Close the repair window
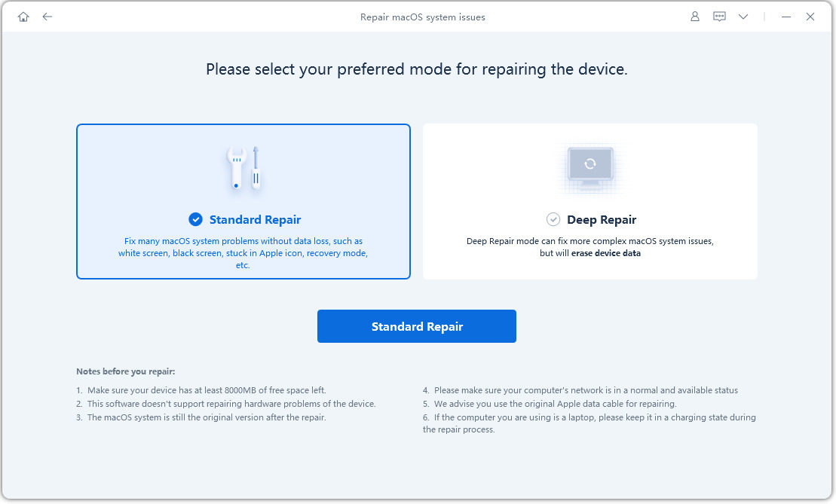 [810, 17]
